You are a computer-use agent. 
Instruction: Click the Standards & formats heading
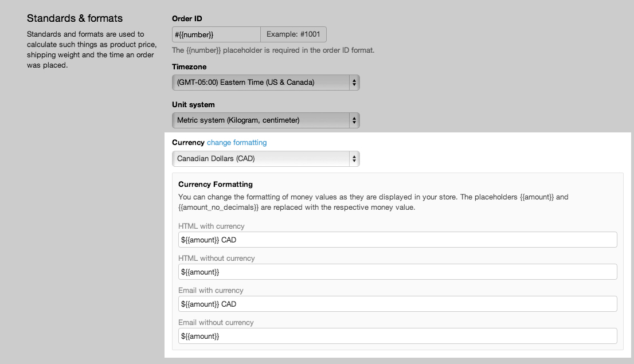pos(75,18)
